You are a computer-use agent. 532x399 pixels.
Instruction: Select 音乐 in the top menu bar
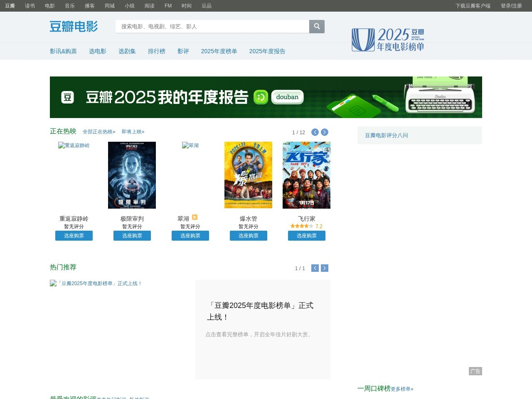(x=69, y=6)
